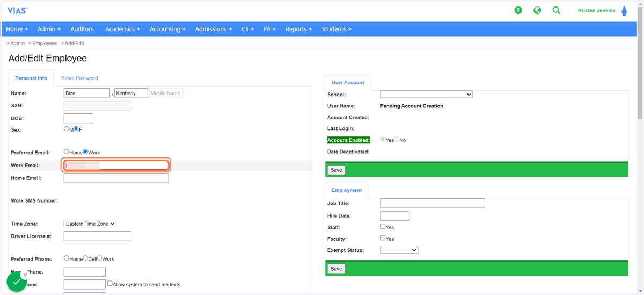Open the Auditors menu item

tap(82, 29)
